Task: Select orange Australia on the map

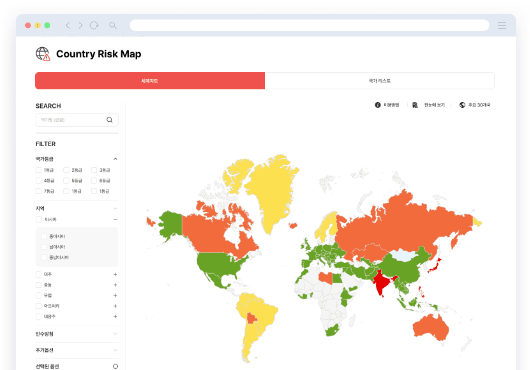Action: 430,327
